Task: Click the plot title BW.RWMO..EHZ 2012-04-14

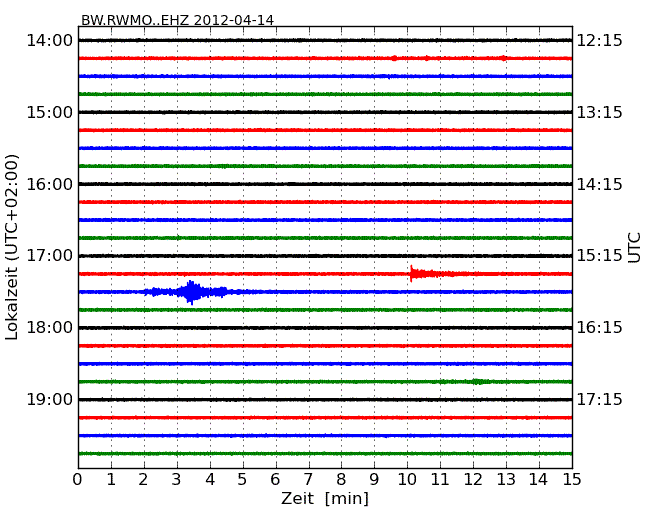Action: 177,20
